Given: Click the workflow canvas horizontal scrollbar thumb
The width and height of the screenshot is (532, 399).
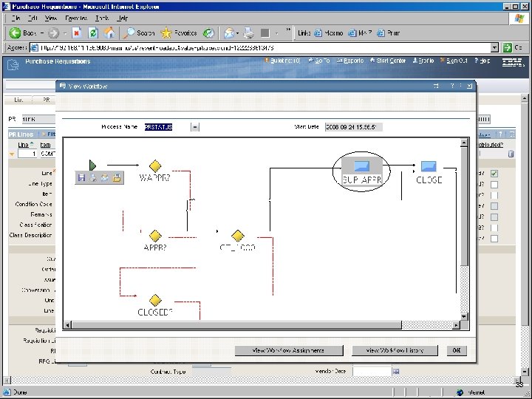Looking at the screenshot, I should [x=236, y=325].
